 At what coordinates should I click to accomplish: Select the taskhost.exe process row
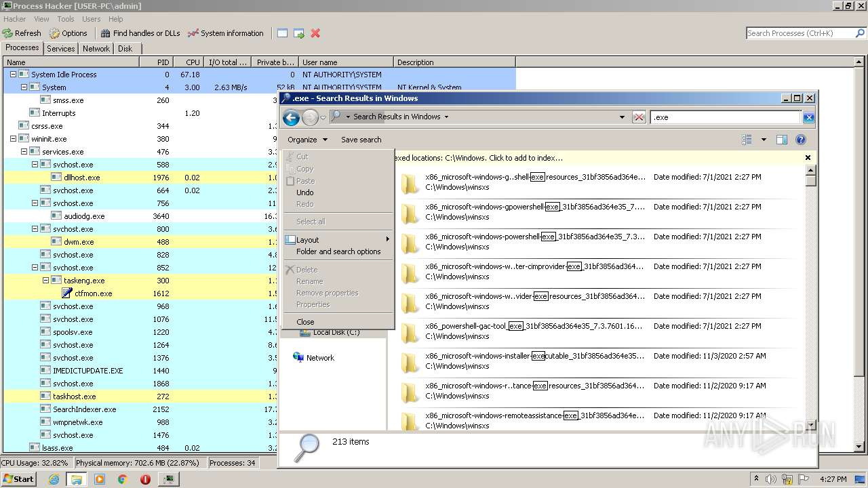(x=141, y=396)
